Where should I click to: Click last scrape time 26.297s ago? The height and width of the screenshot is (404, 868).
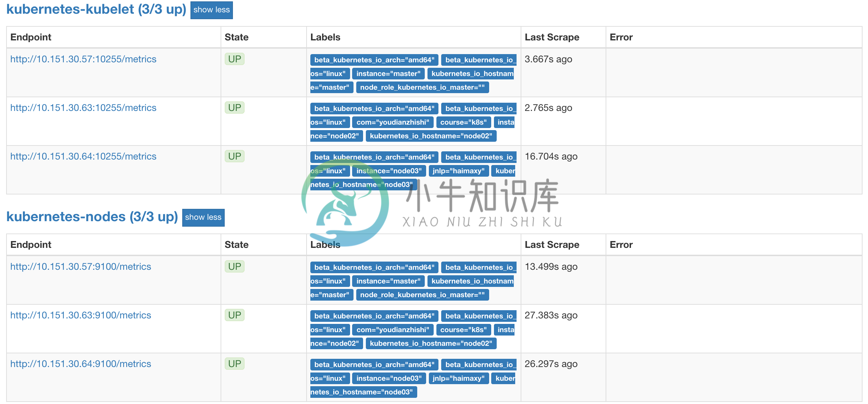(x=551, y=364)
